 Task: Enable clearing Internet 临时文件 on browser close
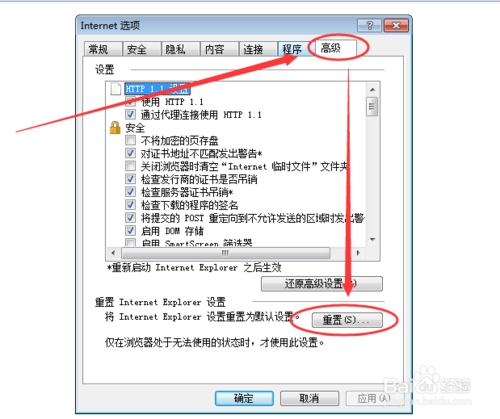point(130,166)
